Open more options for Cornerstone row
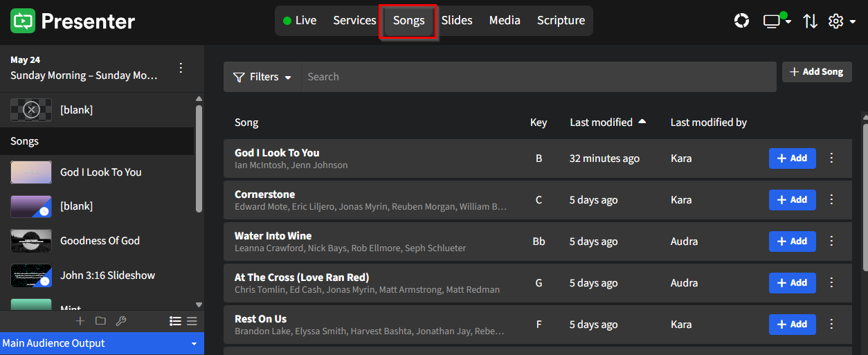 point(831,200)
